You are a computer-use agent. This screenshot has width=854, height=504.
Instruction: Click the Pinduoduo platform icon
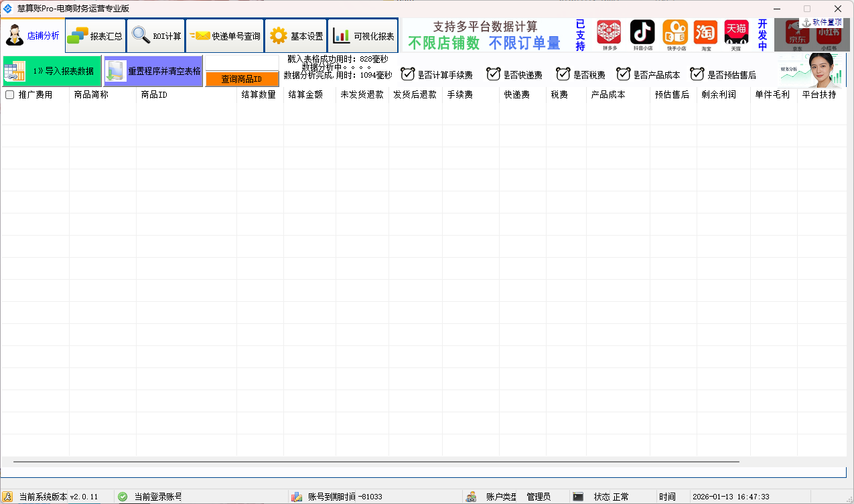(x=608, y=32)
